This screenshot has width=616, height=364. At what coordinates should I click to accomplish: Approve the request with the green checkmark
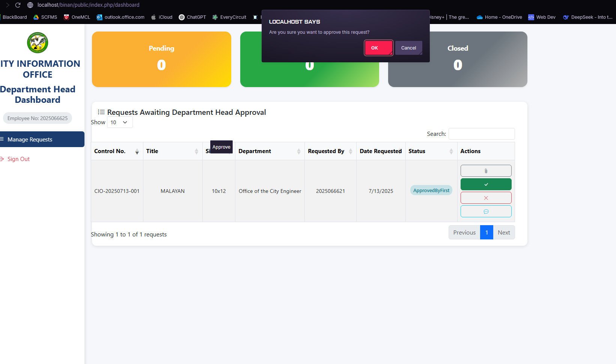486,184
